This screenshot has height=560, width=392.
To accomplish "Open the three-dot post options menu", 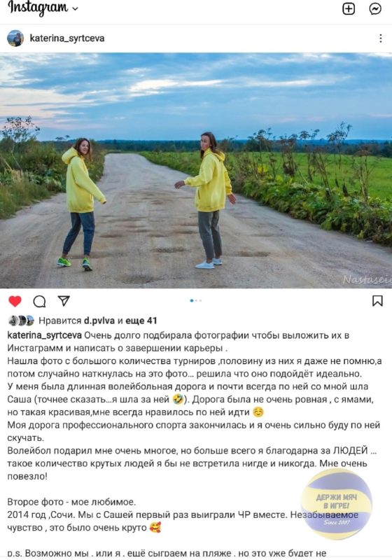I will point(381,38).
